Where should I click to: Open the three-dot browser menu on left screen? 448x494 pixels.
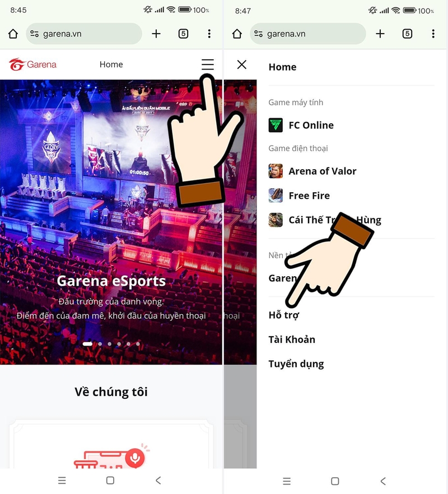209,34
